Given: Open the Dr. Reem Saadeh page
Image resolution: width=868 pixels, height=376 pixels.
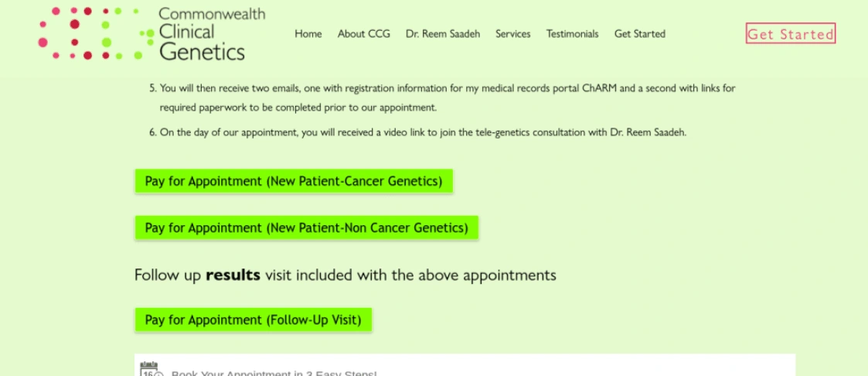Looking at the screenshot, I should 443,34.
